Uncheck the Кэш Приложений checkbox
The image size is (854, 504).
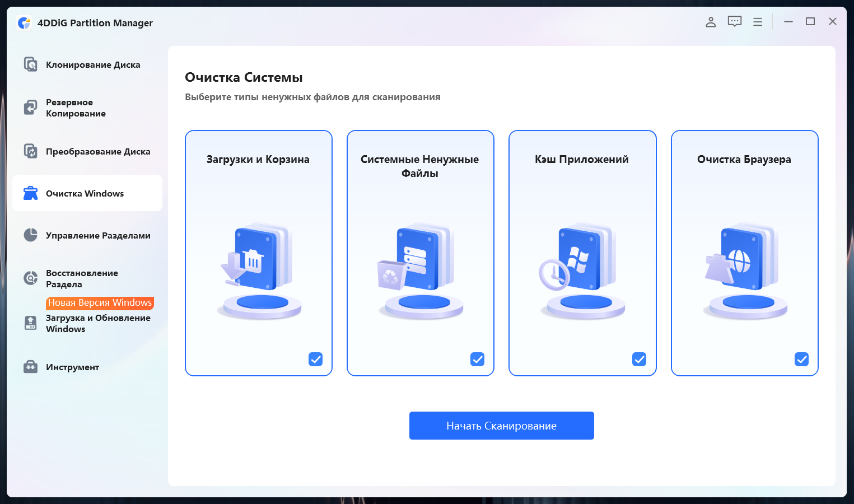point(640,359)
